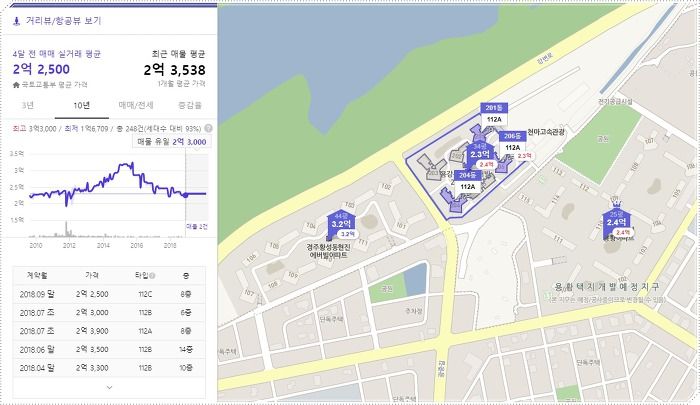This screenshot has height=405, width=700.
Task: Click 경주황성동현진에버빌아파트 map label
Action: (329, 251)
